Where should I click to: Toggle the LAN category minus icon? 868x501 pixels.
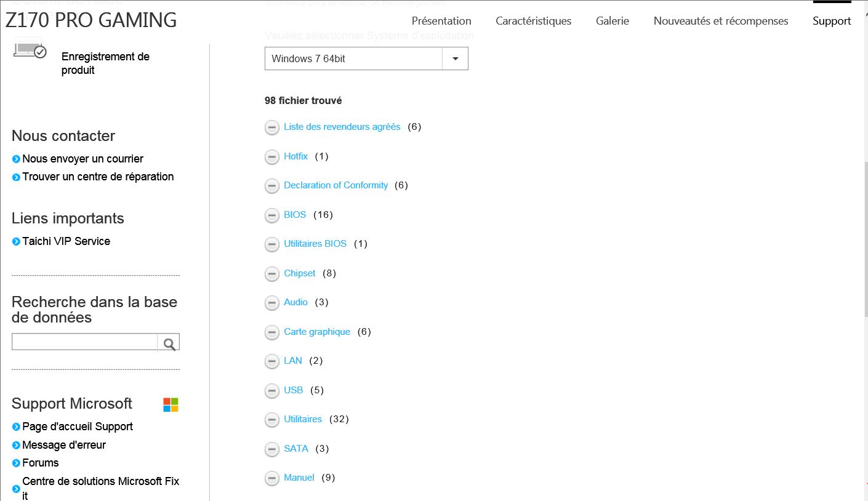[x=272, y=361]
